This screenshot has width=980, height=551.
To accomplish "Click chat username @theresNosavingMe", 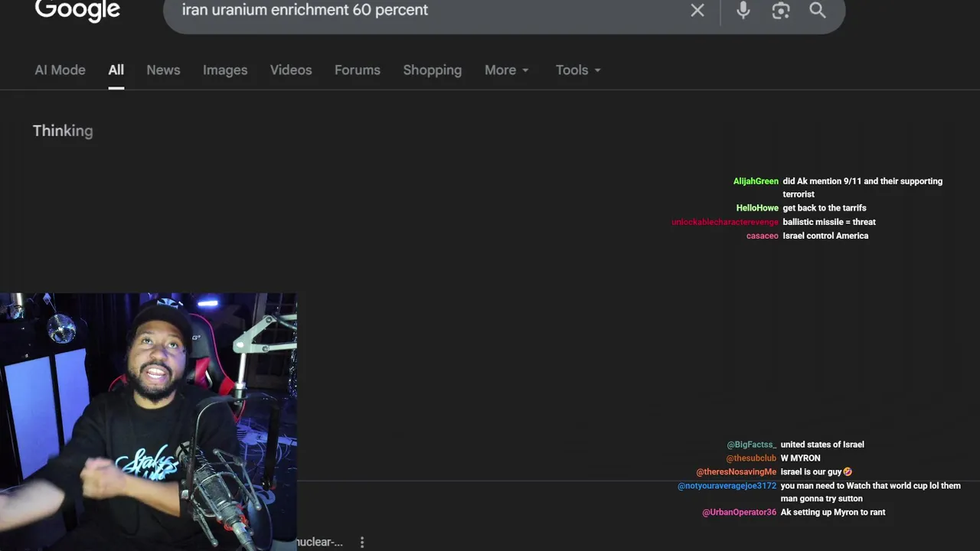I will point(736,472).
